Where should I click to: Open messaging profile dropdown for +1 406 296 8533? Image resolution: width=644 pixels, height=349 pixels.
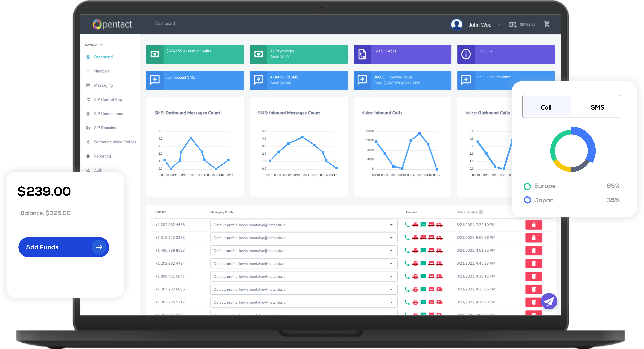pyautogui.click(x=304, y=251)
